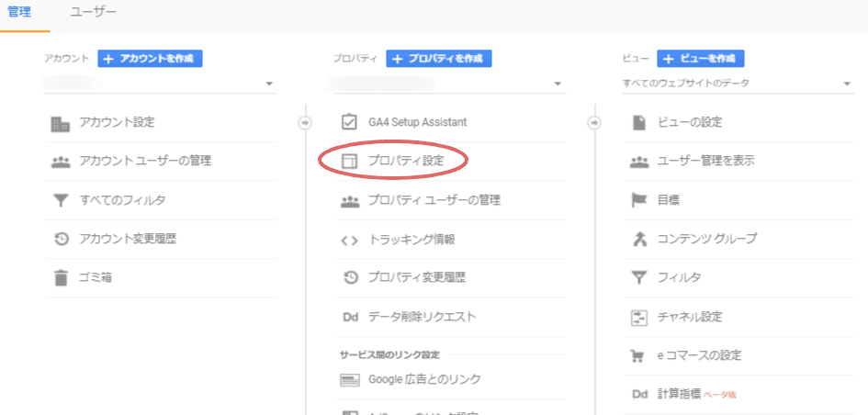Click the アカウント変更履歴 history icon
The image size is (868, 415).
[61, 239]
